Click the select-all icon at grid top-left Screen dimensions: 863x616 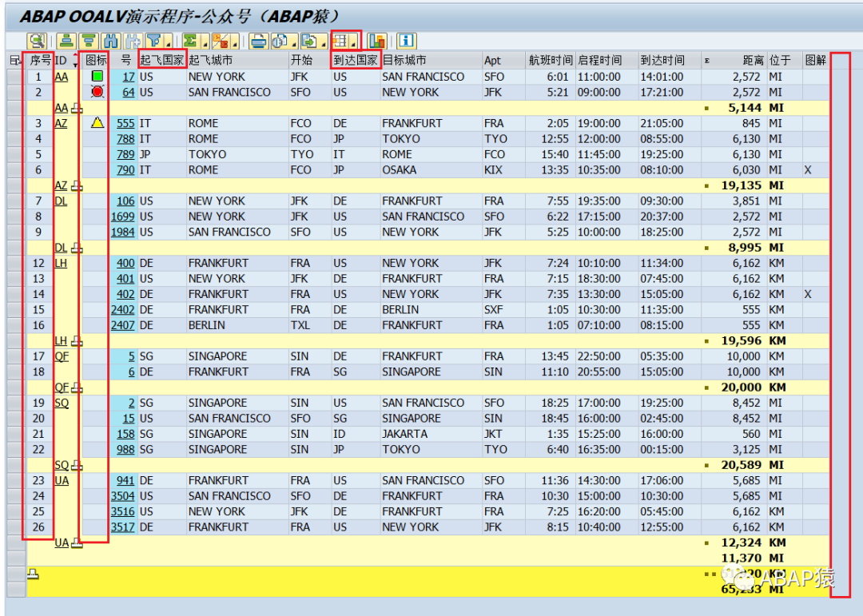pos(15,60)
